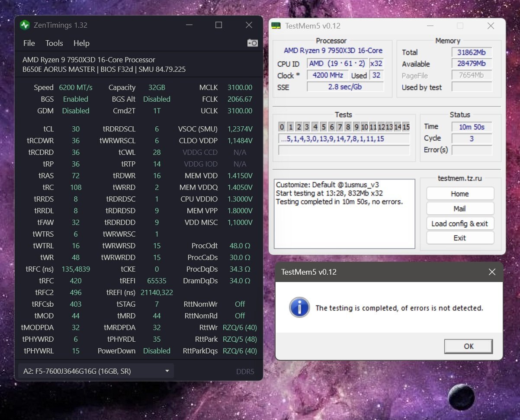Click the MEM VDDQ value 1.4050V
Viewport: 520px width, 420px height.
tap(240, 187)
